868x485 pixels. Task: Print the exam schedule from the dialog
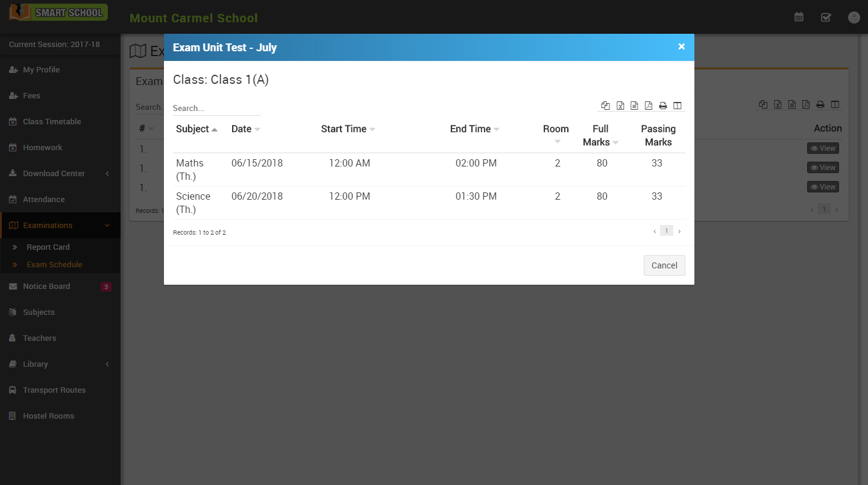[x=663, y=106]
